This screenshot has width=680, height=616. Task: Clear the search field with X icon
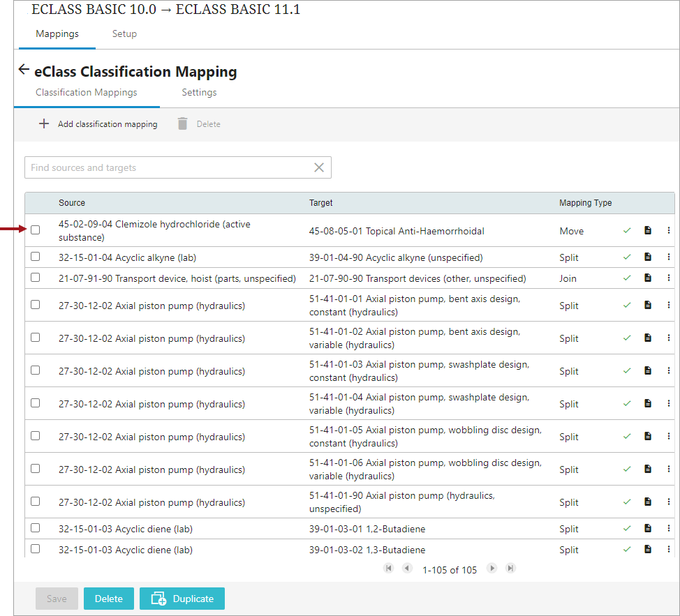319,167
